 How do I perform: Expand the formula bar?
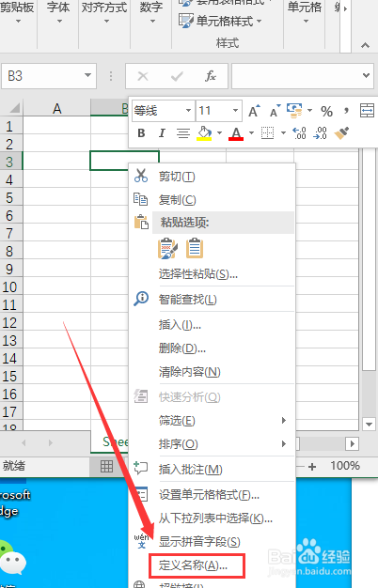pos(366,76)
